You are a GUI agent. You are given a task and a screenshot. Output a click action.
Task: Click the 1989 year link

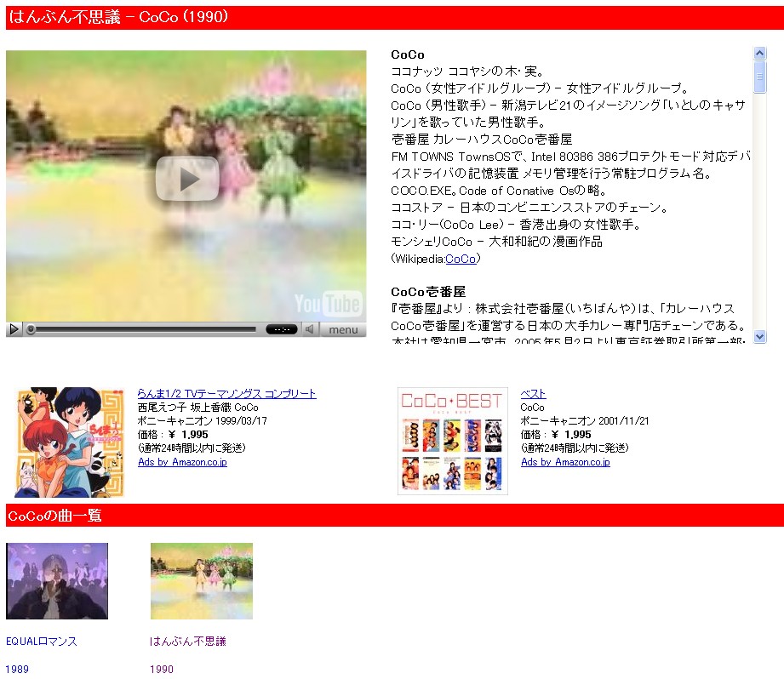pyautogui.click(x=17, y=670)
